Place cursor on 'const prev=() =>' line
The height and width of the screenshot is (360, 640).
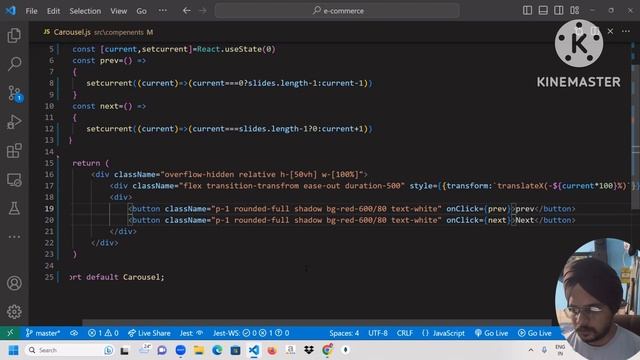[109, 60]
